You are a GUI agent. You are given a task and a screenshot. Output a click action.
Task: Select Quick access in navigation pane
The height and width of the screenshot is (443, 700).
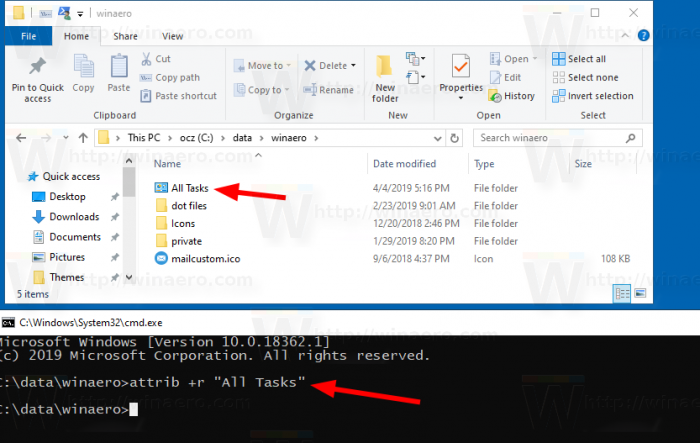click(63, 176)
